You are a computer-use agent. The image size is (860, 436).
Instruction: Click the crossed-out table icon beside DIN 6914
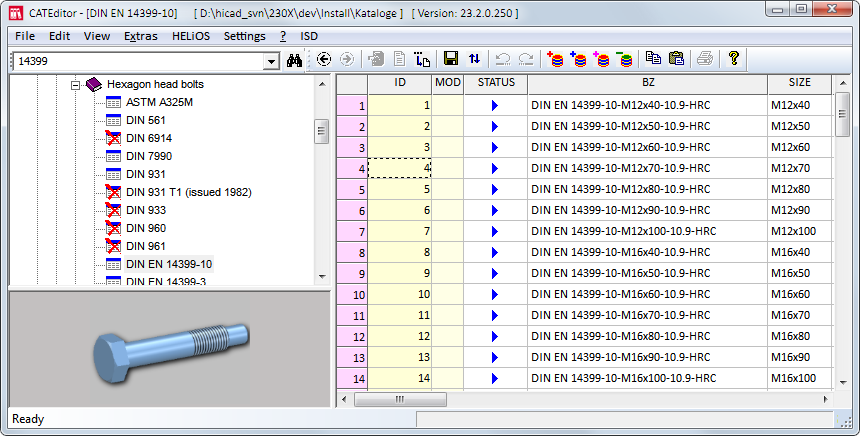[113, 138]
